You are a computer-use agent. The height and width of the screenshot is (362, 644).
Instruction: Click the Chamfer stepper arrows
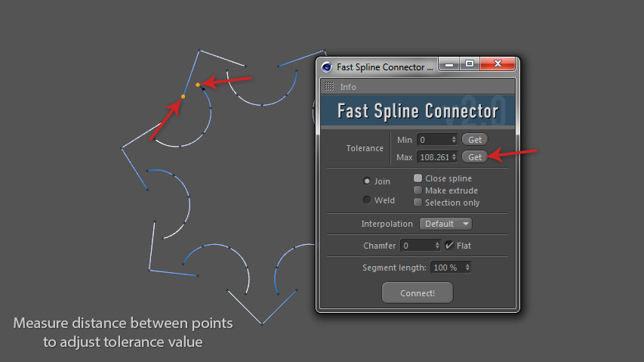(x=437, y=246)
